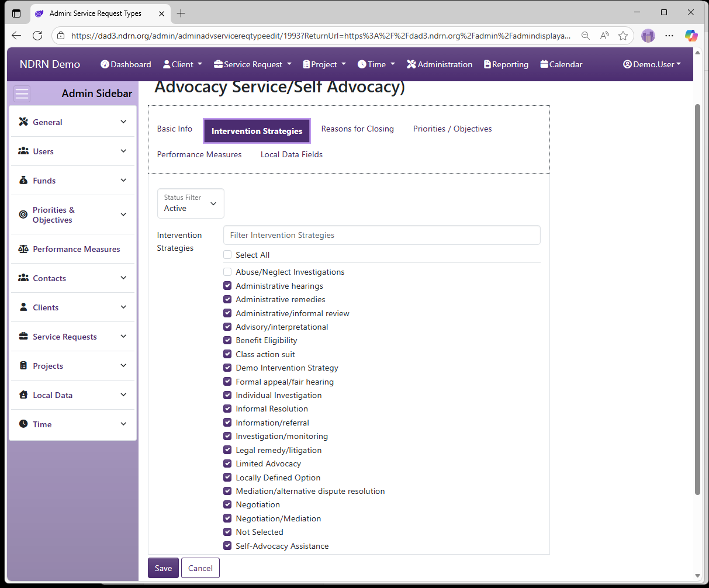
Task: Select the Intervention Strategies tab
Action: [x=257, y=131]
